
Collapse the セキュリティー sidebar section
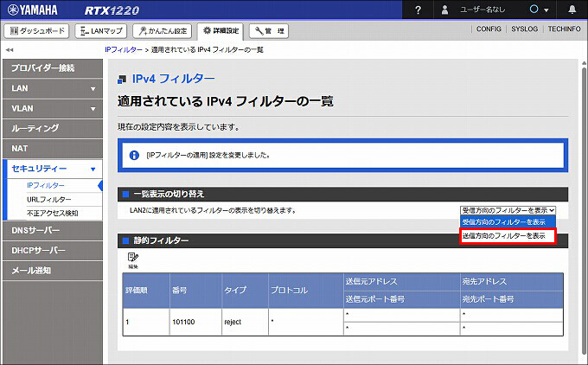click(53, 169)
